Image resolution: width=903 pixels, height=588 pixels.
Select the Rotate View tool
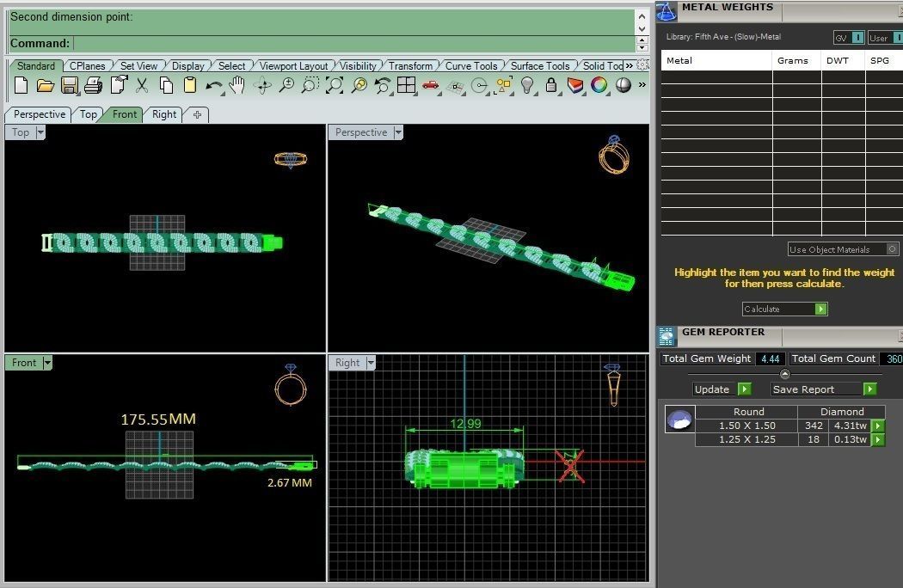pos(262,86)
